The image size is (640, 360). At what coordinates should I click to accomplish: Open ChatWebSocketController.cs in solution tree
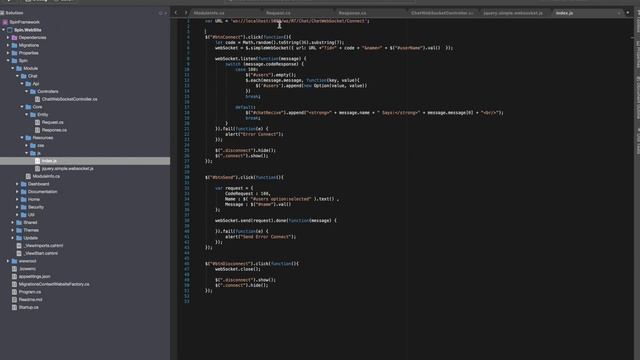tap(69, 99)
